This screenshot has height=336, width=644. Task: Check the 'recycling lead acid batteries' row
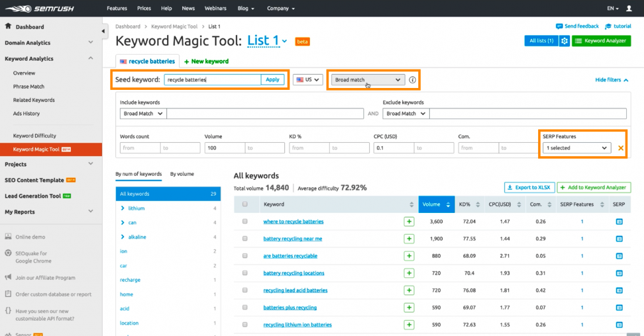pyautogui.click(x=245, y=290)
